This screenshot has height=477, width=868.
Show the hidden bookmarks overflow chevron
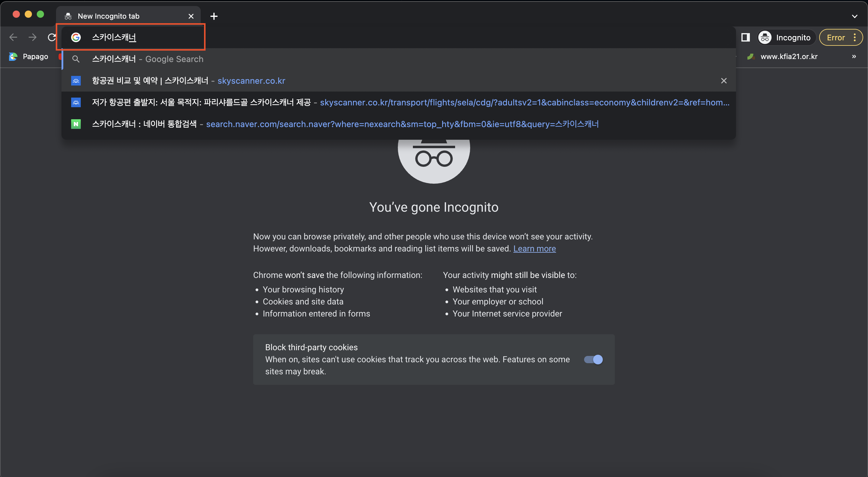point(854,57)
